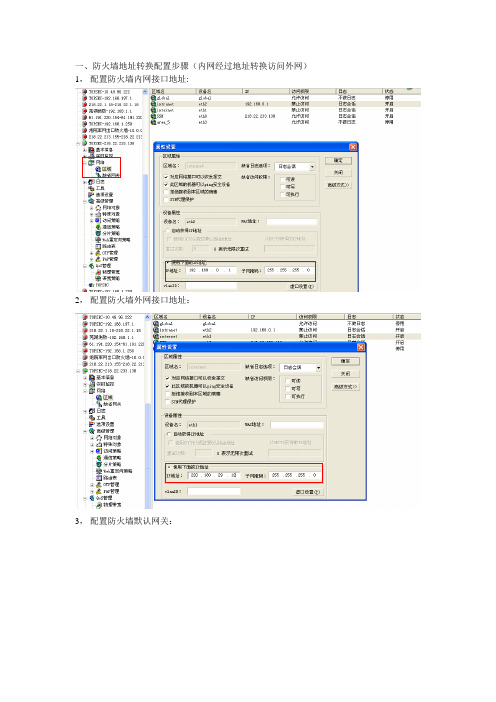Click the 确定 button in step 1 dialog
This screenshot has height=702, width=496.
click(x=338, y=160)
